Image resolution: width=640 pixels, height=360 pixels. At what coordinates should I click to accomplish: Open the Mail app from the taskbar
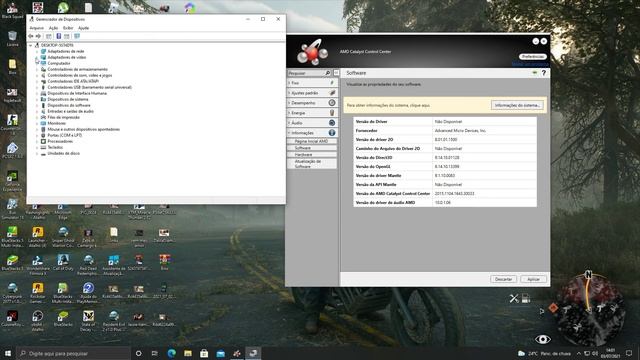click(x=220, y=353)
